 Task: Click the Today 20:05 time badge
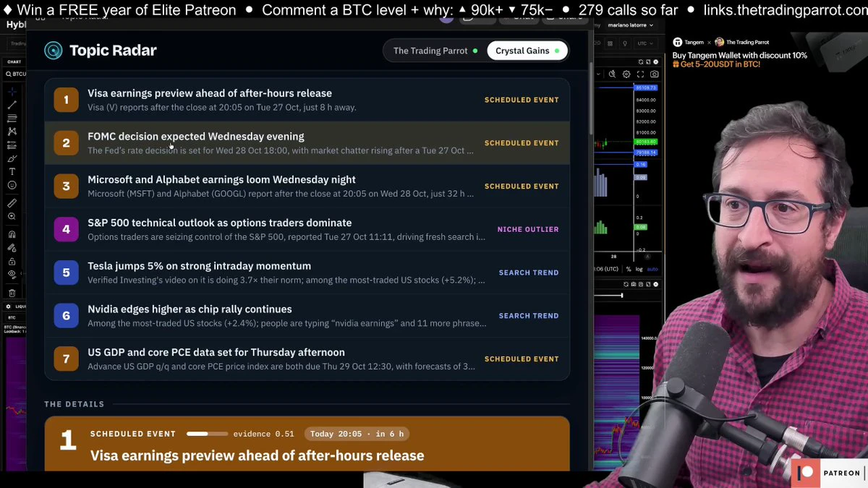(x=357, y=434)
